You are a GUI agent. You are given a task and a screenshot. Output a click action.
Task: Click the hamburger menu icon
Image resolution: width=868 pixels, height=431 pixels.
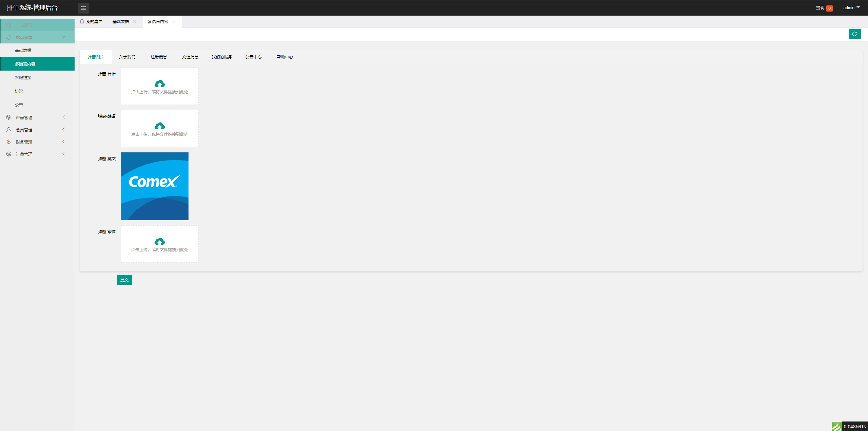point(83,7)
